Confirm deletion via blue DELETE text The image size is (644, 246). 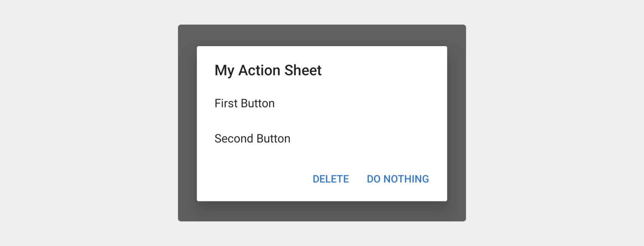click(330, 179)
